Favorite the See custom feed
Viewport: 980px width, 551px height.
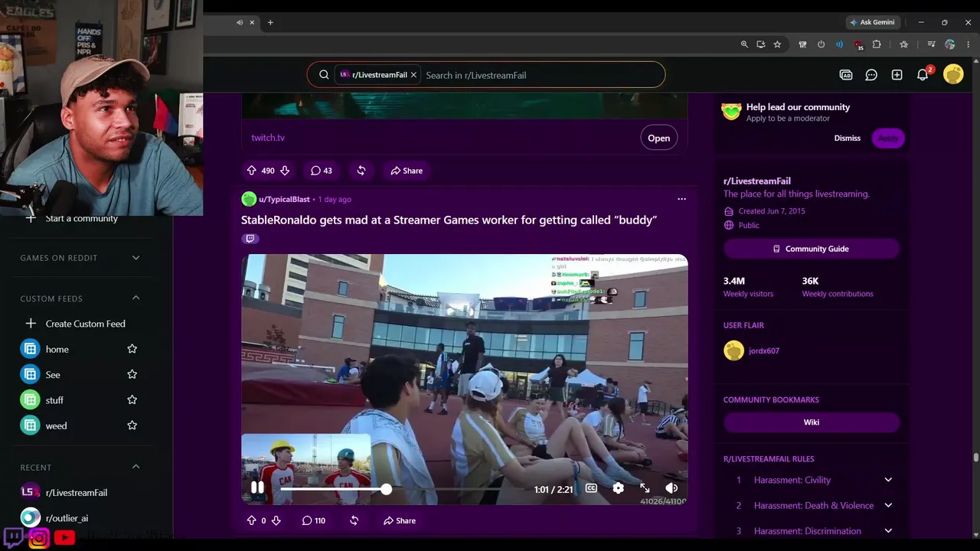pyautogui.click(x=132, y=374)
